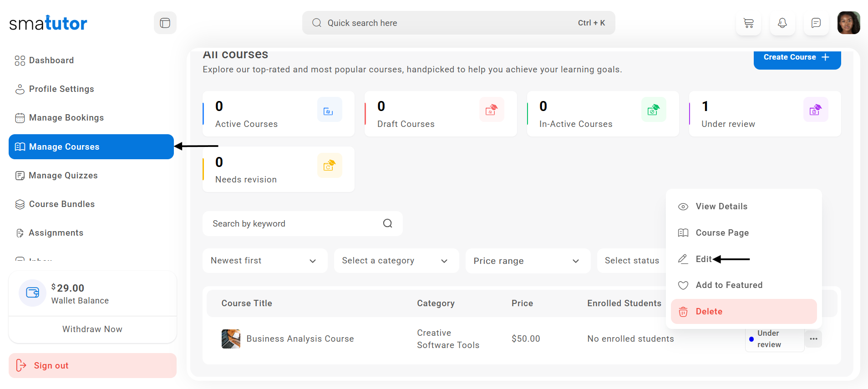The height and width of the screenshot is (389, 868).
Task: Open the chat messages icon
Action: 816,23
